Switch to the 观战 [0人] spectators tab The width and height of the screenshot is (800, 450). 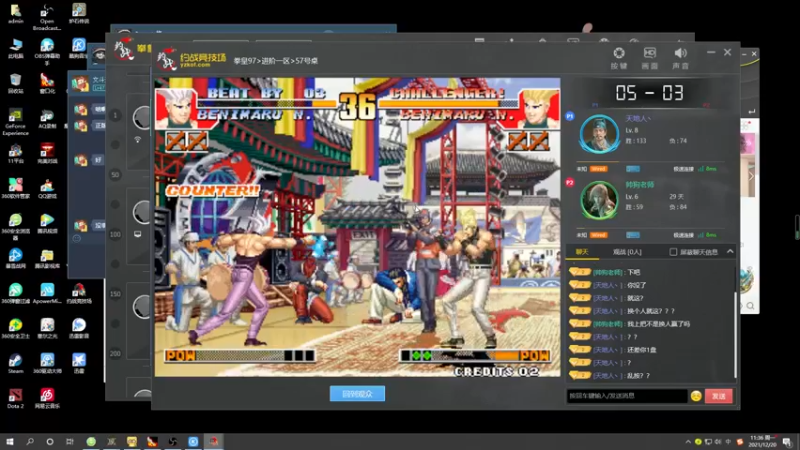point(627,252)
